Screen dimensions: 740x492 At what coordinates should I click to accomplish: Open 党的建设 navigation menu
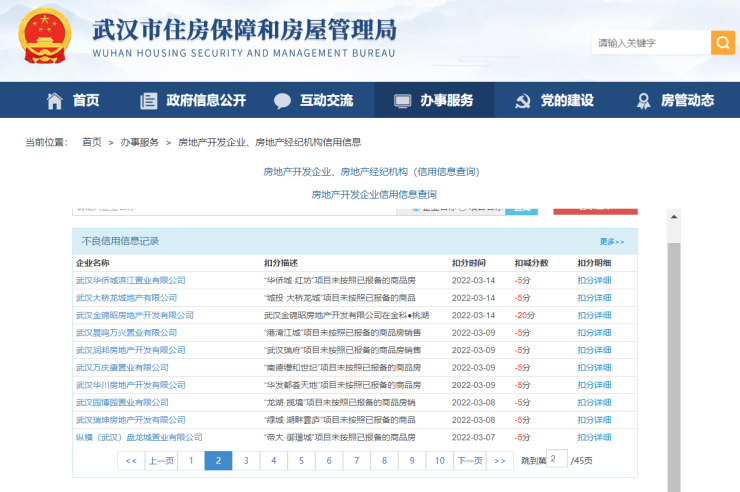(567, 100)
